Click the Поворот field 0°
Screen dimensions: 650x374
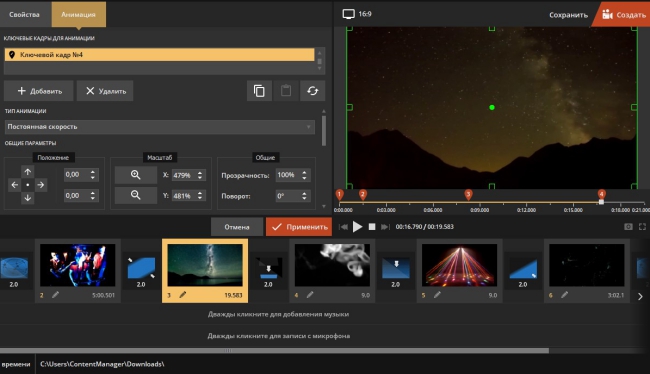click(x=288, y=196)
